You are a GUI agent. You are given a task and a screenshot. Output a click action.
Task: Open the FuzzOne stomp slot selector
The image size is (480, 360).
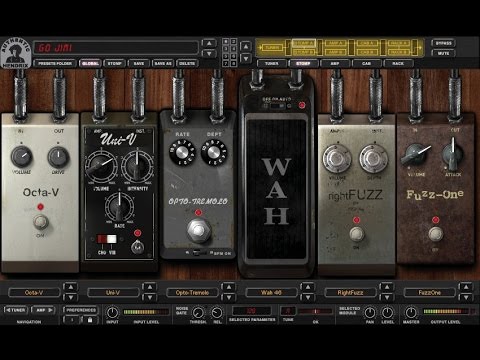429,292
